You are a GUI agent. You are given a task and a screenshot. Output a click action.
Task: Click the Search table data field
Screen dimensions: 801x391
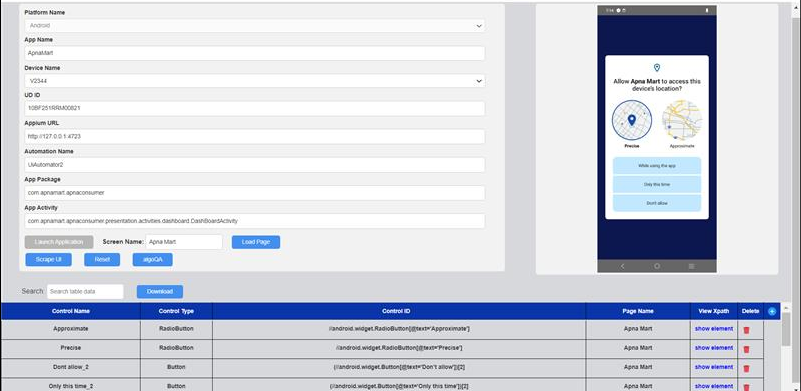(x=85, y=291)
